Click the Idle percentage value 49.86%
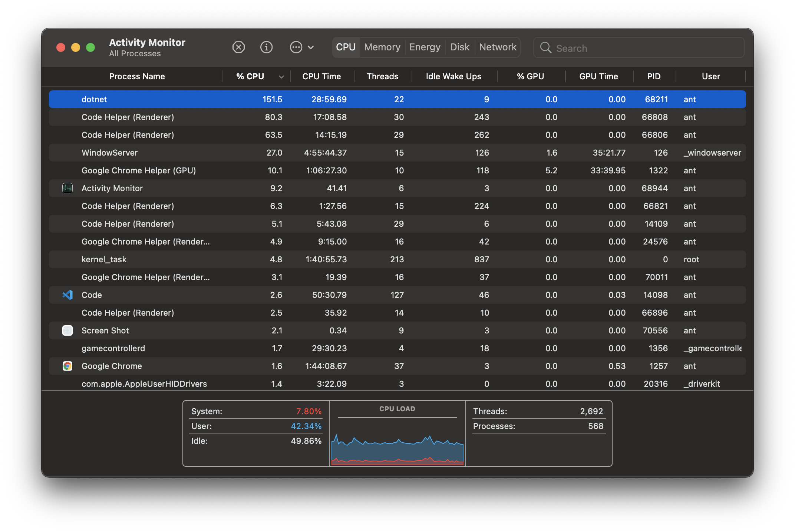The width and height of the screenshot is (795, 532). pyautogui.click(x=306, y=441)
